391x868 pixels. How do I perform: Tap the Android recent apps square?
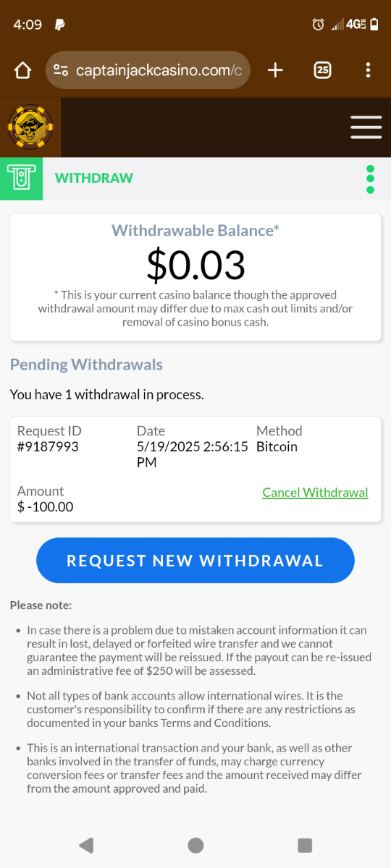click(x=305, y=845)
